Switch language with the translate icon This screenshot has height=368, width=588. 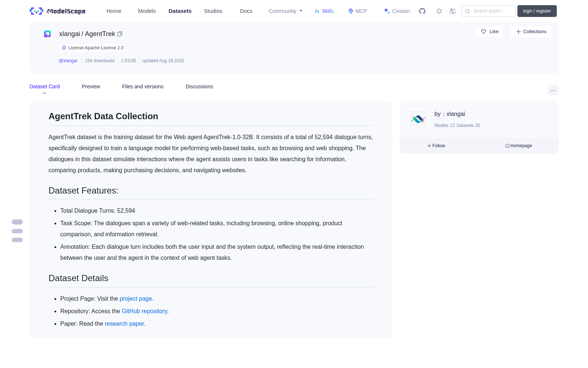pyautogui.click(x=452, y=11)
